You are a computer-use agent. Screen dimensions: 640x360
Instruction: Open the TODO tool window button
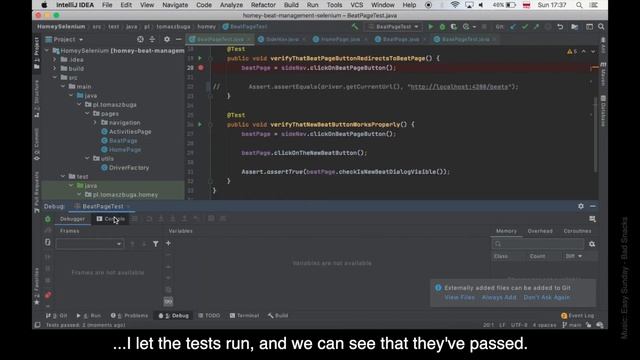209,316
